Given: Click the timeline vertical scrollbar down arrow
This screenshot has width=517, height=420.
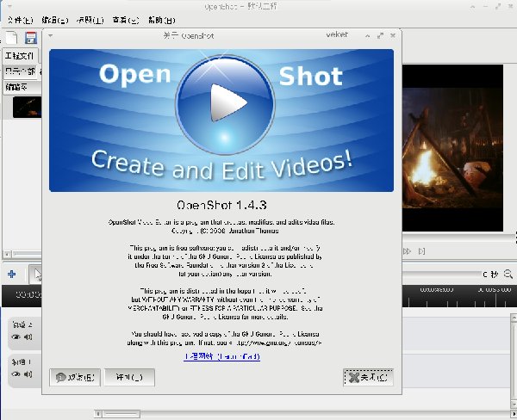Looking at the screenshot, I should point(514,404).
